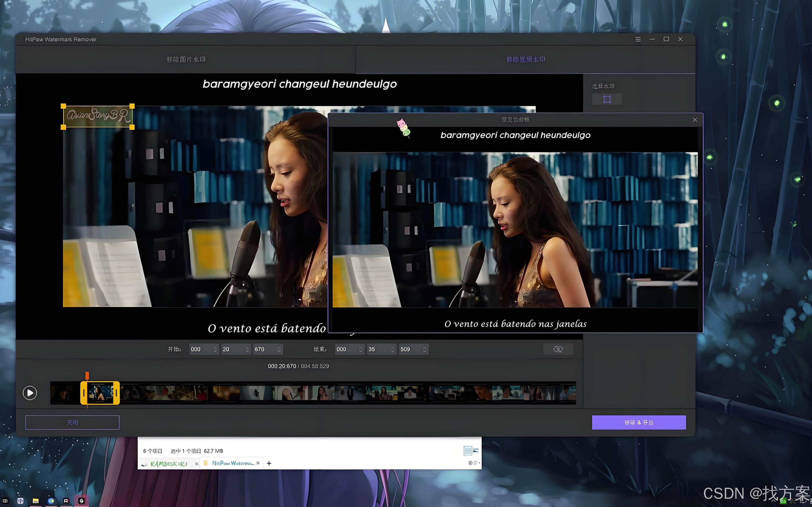
Task: Select the remove video watermark tab
Action: 525,59
